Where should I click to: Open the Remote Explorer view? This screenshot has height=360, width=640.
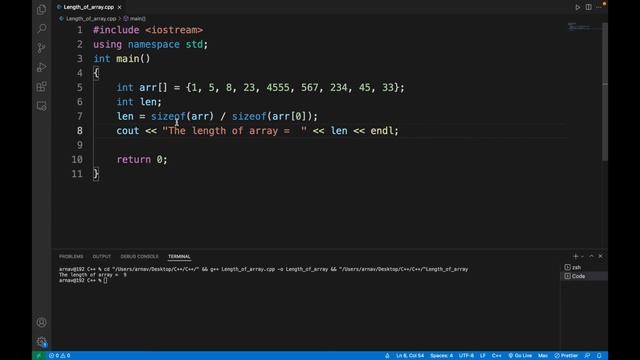[42, 106]
